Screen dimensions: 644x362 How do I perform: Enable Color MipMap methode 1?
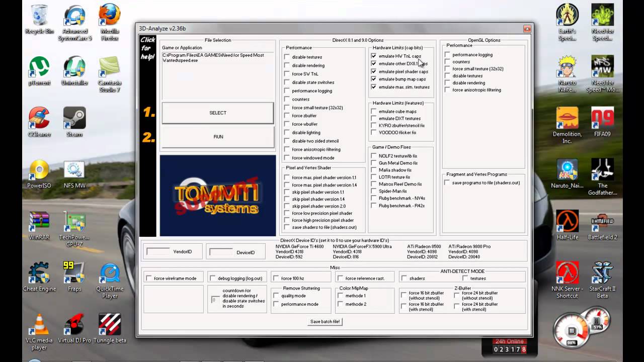(x=341, y=296)
